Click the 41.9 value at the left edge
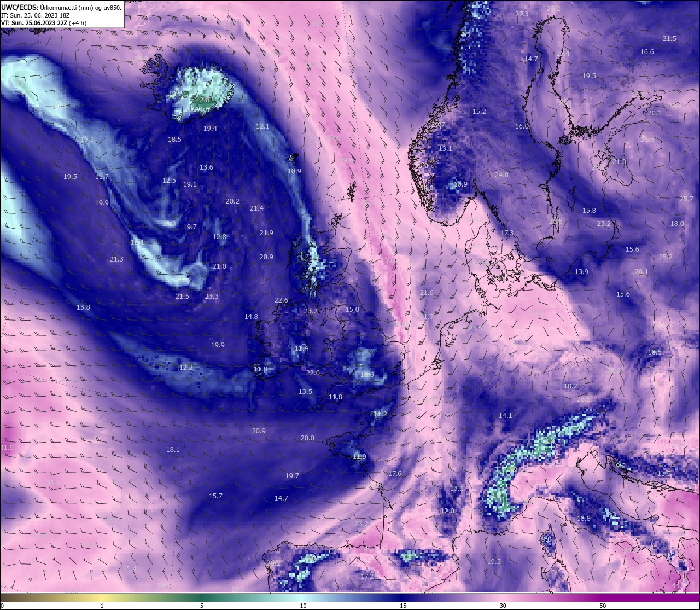This screenshot has width=700, height=610. (7, 447)
